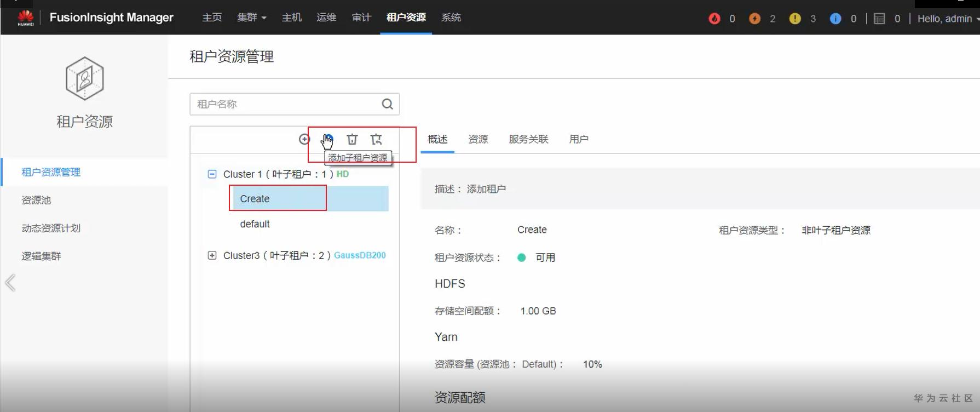Click the 非叶子租户资源 type value
Viewport: 980px width, 412px height.
pos(836,230)
